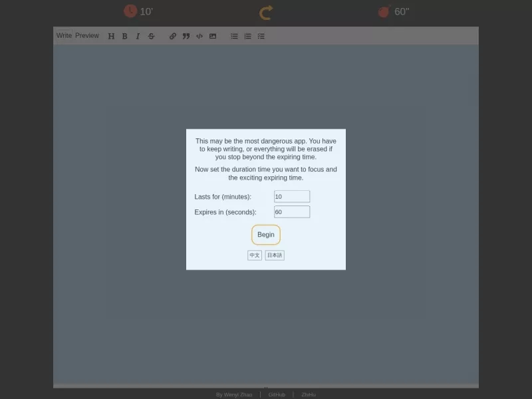The width and height of the screenshot is (532, 399).
Task: Click the red clock duration icon
Action: click(130, 11)
